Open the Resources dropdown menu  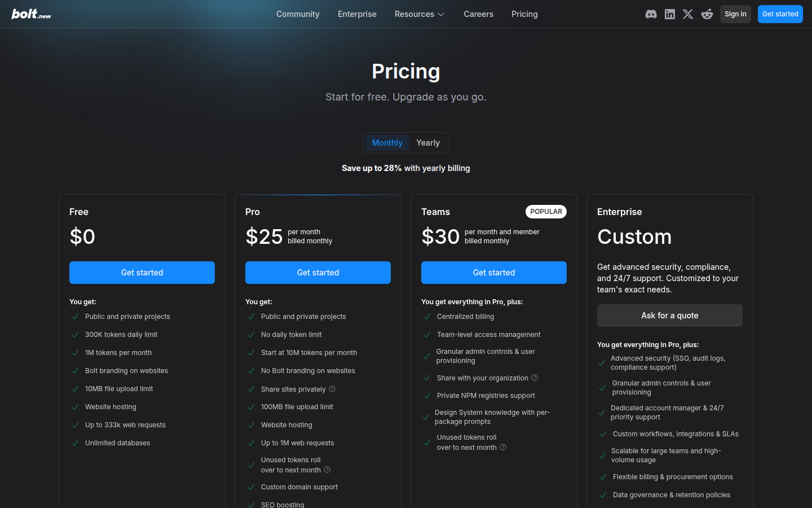[x=419, y=14]
